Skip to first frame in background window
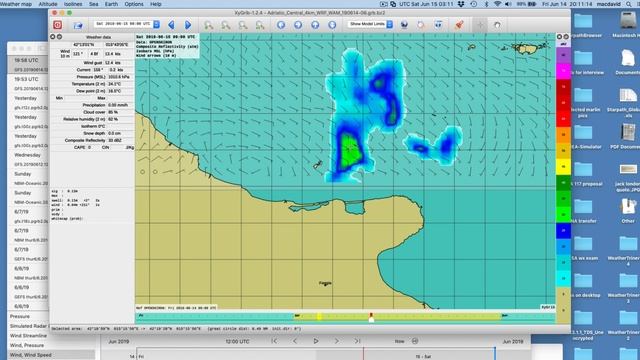This screenshot has width=640, height=360. click(274, 341)
